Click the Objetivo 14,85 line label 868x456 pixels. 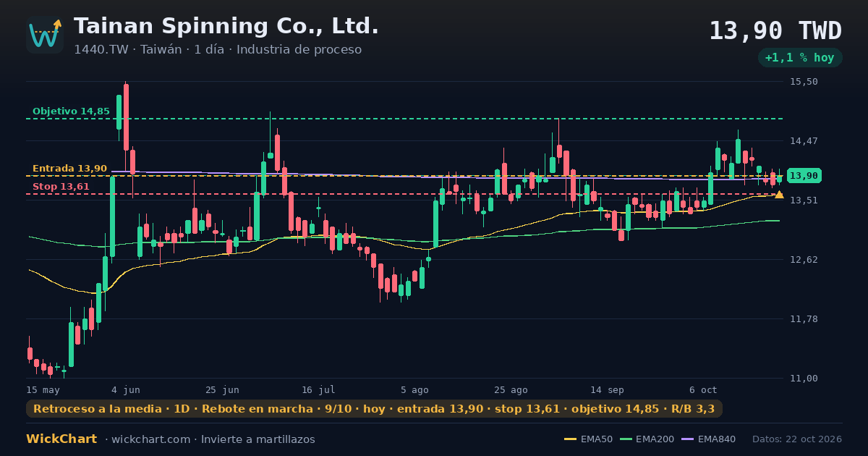click(71, 111)
